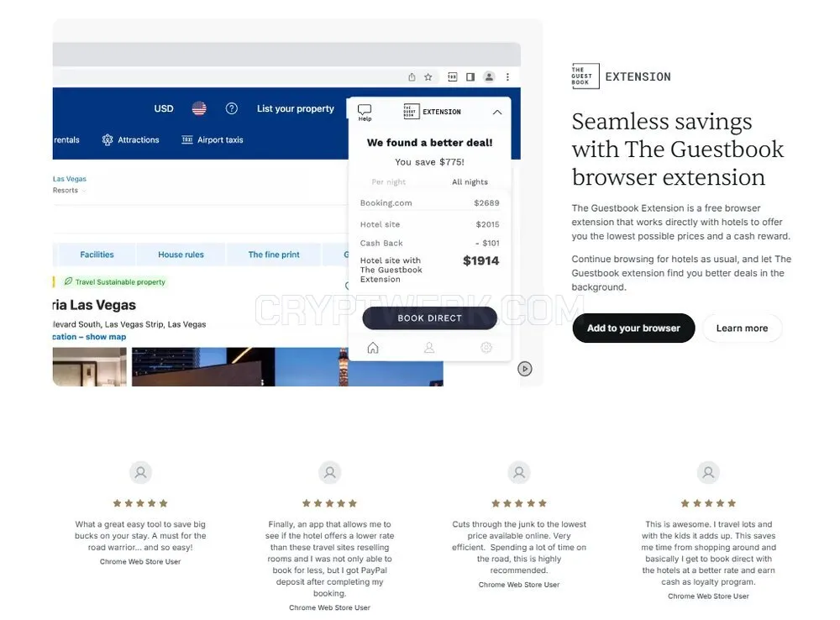840x620 pixels.
Task: Click star rating of 'Cuts through the junk' review
Action: coord(519,503)
